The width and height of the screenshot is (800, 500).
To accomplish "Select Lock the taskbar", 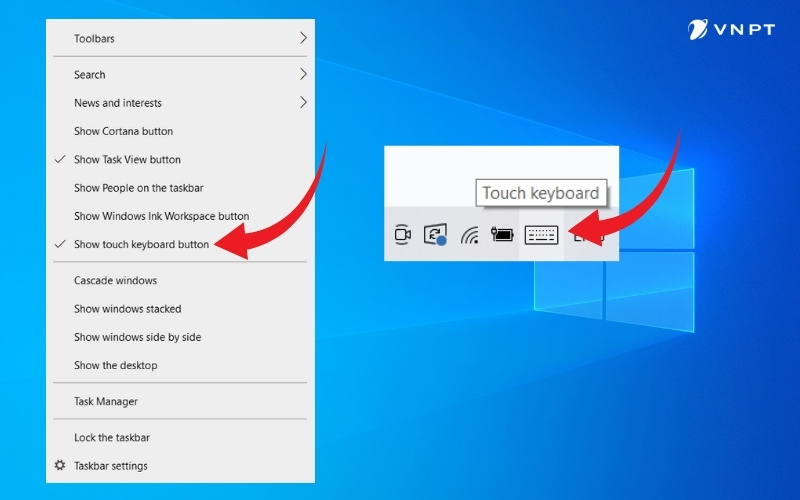I will [x=111, y=438].
